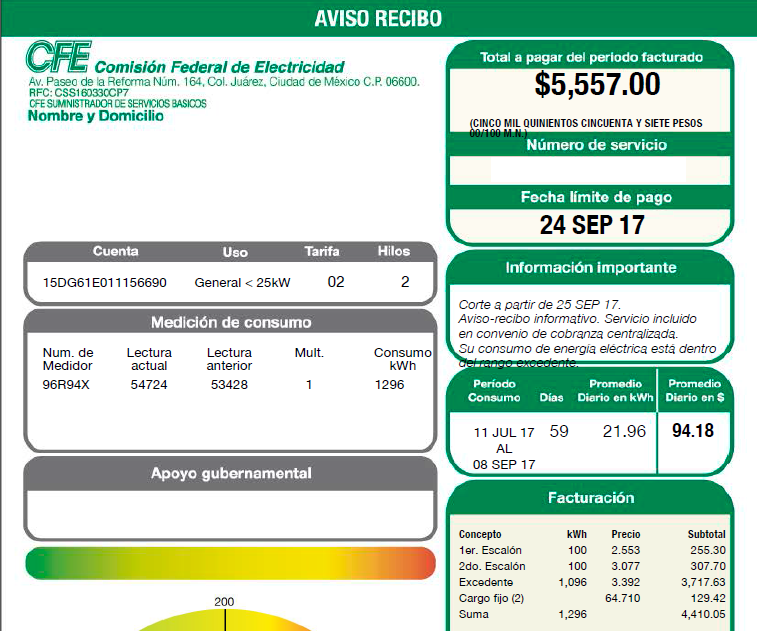Click 'Total a pagar del periodo facturado'

pyautogui.click(x=591, y=57)
